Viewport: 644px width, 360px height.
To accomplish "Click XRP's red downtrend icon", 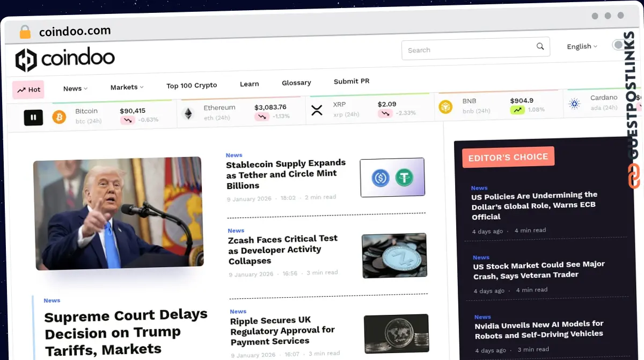I will (x=385, y=113).
